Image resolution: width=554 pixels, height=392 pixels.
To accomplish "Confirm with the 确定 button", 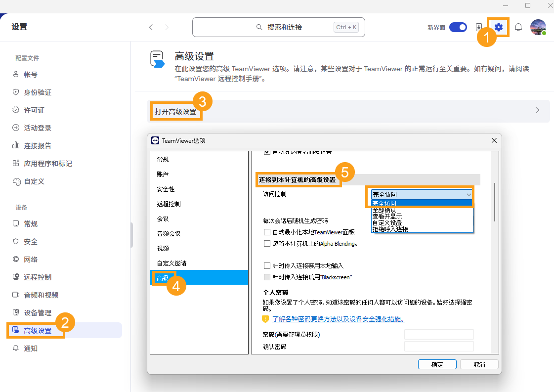I will click(437, 364).
